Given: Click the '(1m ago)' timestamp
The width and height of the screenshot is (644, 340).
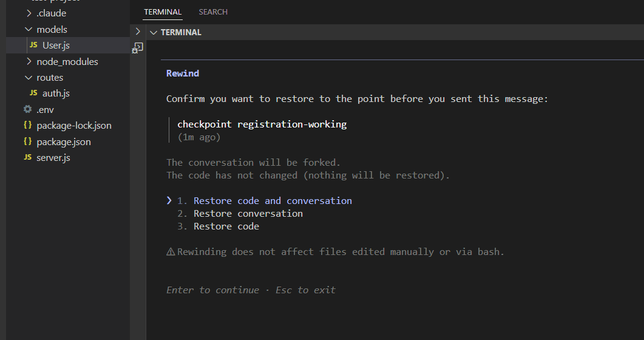Looking at the screenshot, I should [199, 137].
